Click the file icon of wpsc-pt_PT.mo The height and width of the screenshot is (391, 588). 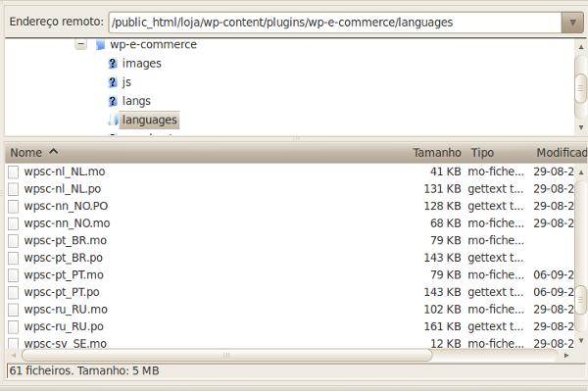point(13,275)
